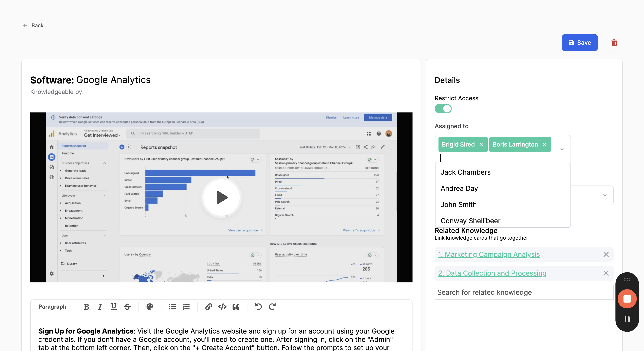
Task: Open the Paragraph style dropdown
Action: (52, 306)
